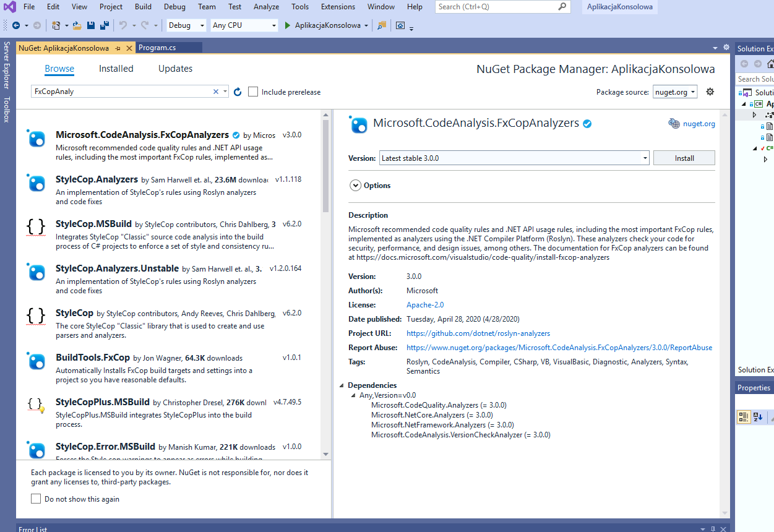Viewport: 774px width, 532px height.
Task: Open the Analyze menu
Action: coord(266,7)
